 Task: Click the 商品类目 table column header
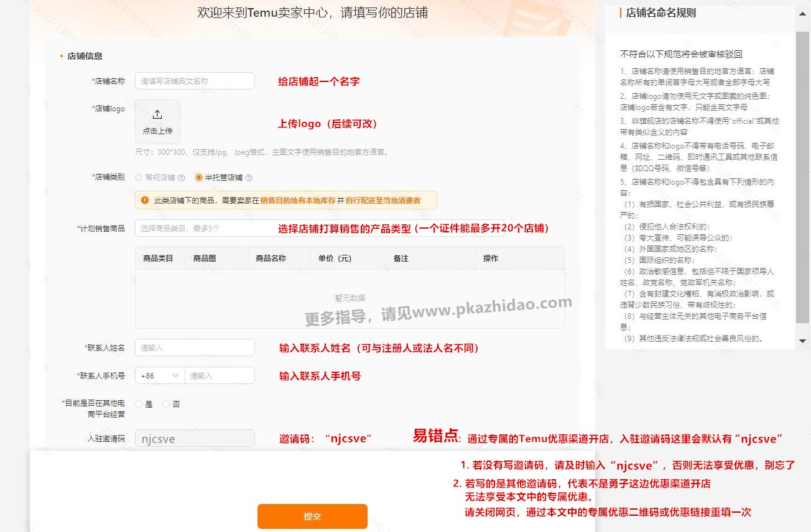[x=160, y=258]
